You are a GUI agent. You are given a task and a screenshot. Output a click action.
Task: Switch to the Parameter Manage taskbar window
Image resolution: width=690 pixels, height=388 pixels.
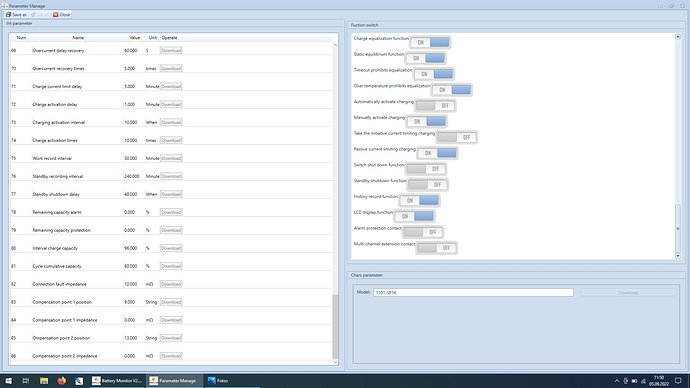tap(175, 381)
